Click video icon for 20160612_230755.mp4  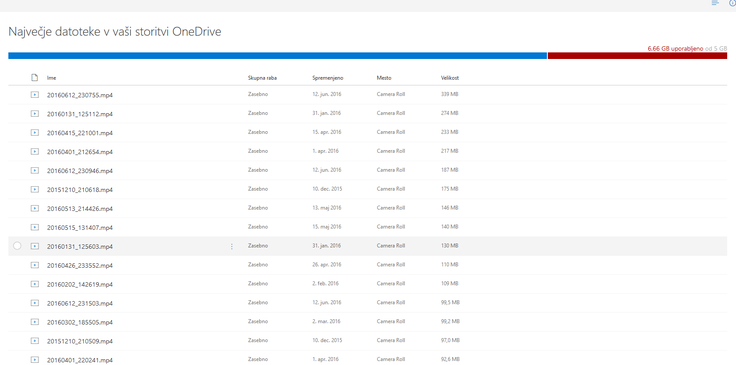[x=34, y=94]
